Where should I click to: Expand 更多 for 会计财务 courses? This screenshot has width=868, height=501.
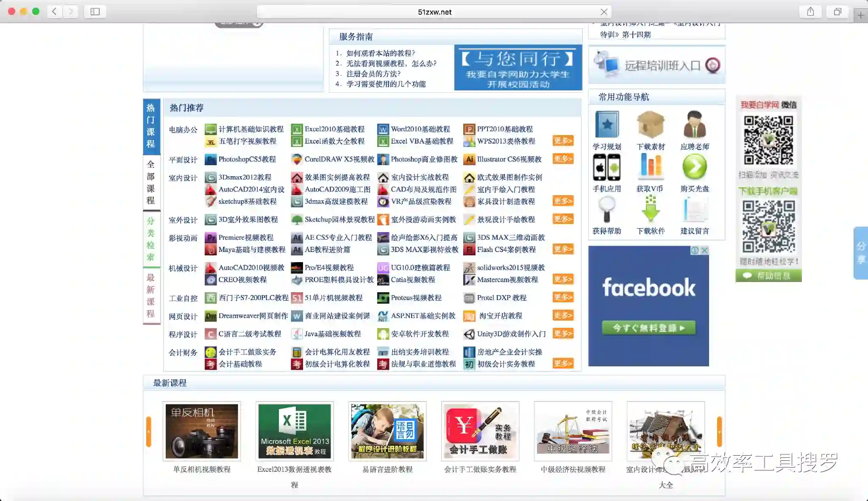pyautogui.click(x=562, y=363)
